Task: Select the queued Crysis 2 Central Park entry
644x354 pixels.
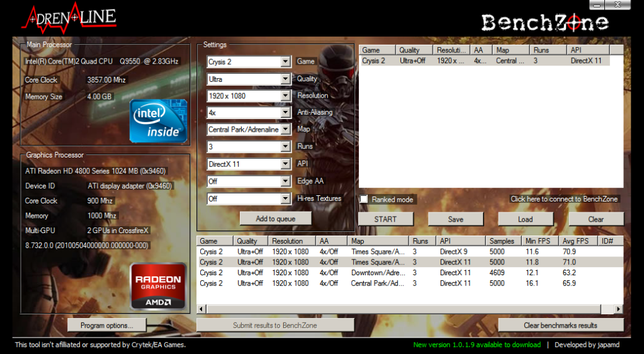Action: pyautogui.click(x=485, y=61)
